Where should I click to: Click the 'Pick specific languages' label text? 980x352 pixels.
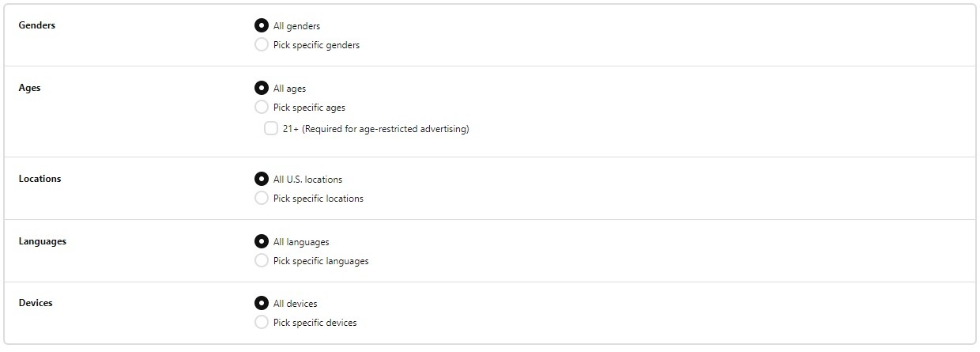click(321, 261)
